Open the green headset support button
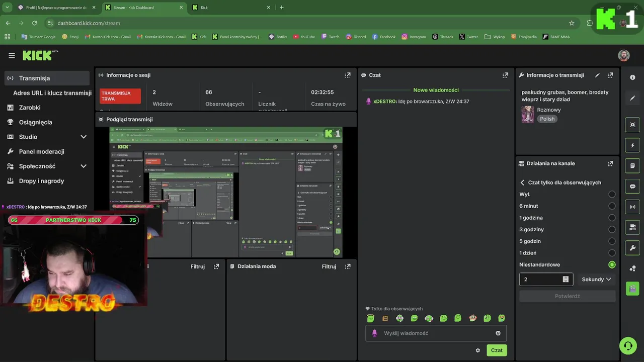Image resolution: width=644 pixels, height=362 pixels. tap(628, 345)
